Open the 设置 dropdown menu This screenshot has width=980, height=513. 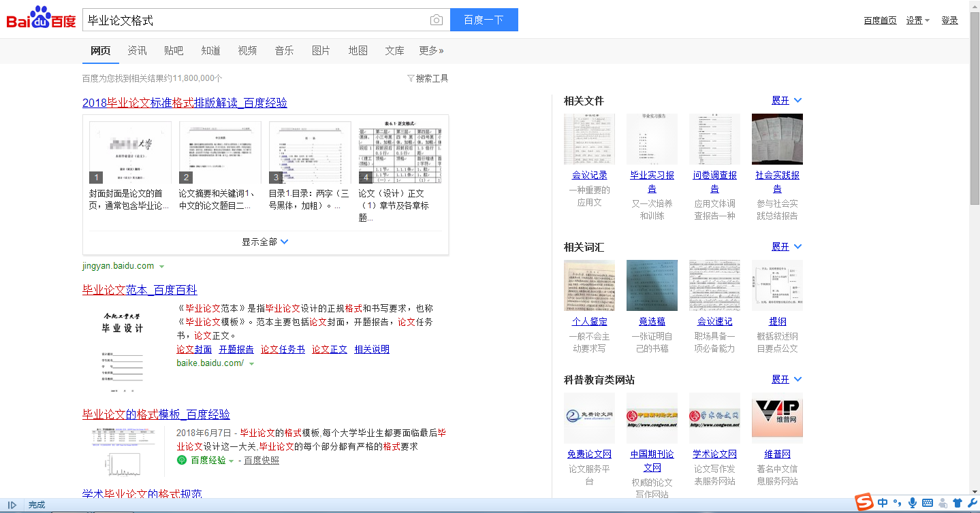tap(917, 20)
